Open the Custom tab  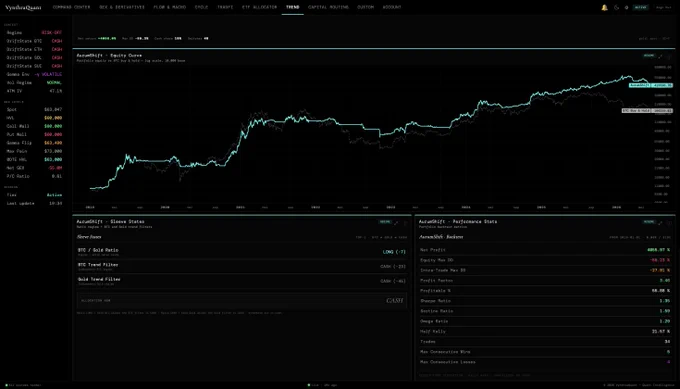pyautogui.click(x=366, y=7)
